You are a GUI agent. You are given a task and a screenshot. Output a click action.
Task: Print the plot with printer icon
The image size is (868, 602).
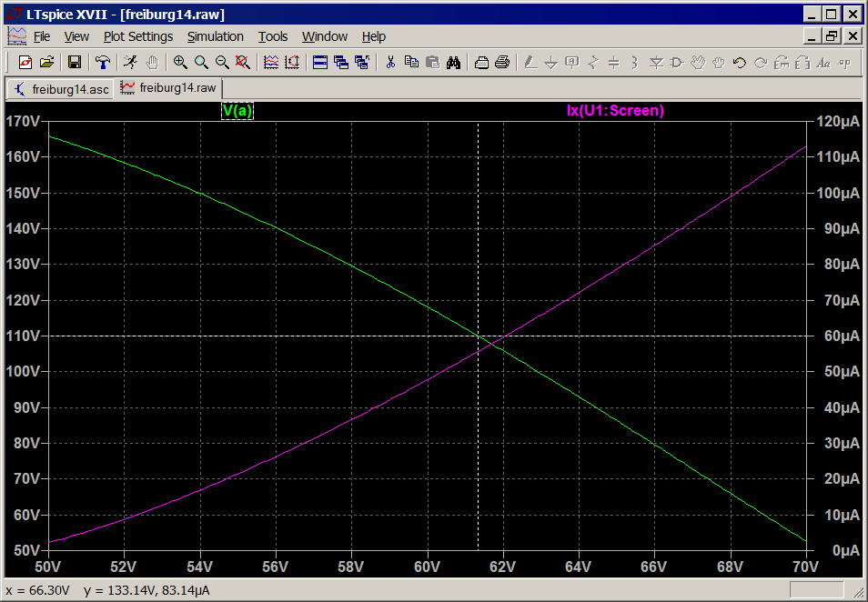coord(502,63)
